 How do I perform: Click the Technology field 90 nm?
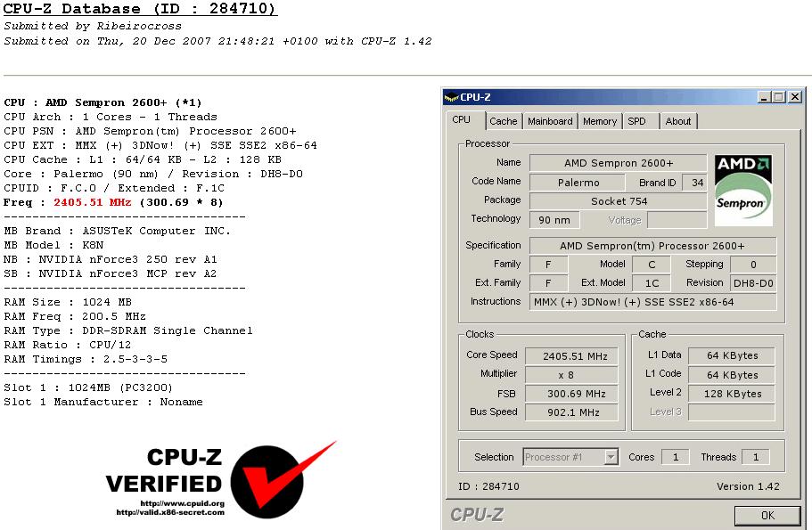[x=554, y=220]
